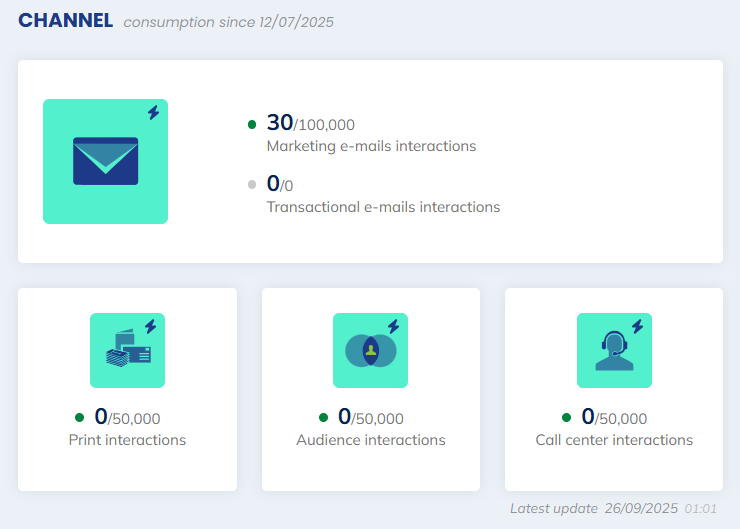Select the Marketing e-mails interactions label
Screen dimensions: 740x529
pyautogui.click(x=371, y=146)
